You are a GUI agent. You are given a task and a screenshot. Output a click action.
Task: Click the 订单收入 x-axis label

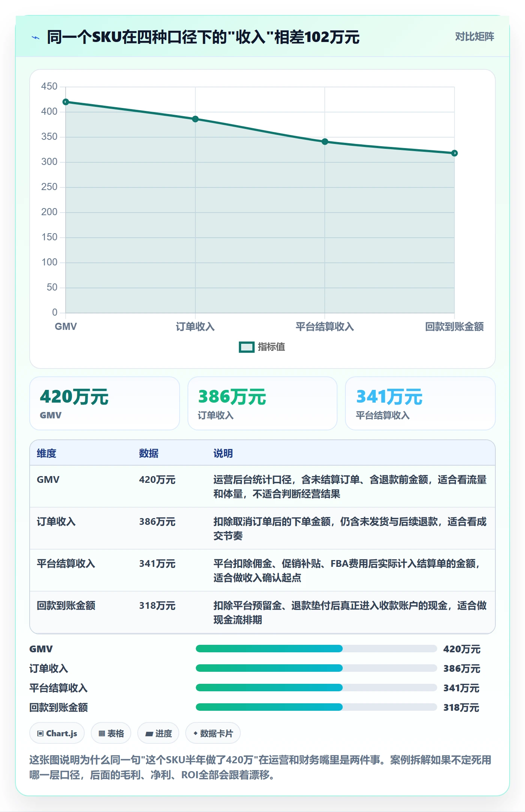tap(195, 327)
